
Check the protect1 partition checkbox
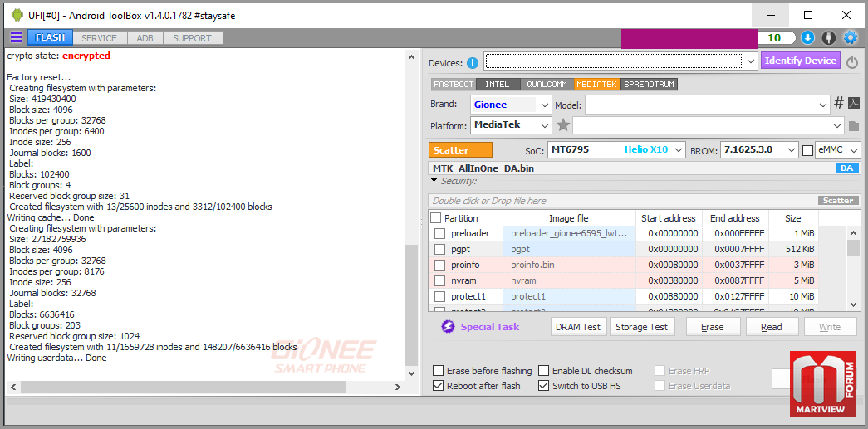439,297
